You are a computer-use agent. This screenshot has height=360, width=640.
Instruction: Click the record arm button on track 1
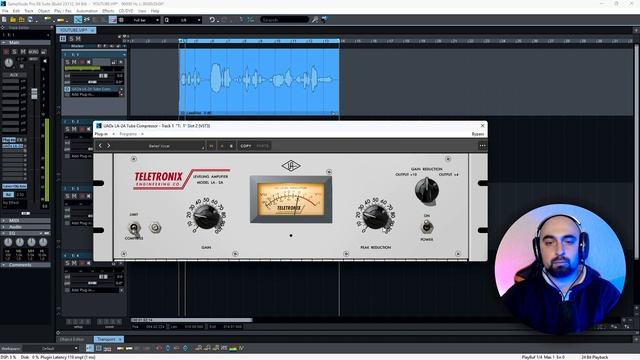pyautogui.click(x=82, y=62)
